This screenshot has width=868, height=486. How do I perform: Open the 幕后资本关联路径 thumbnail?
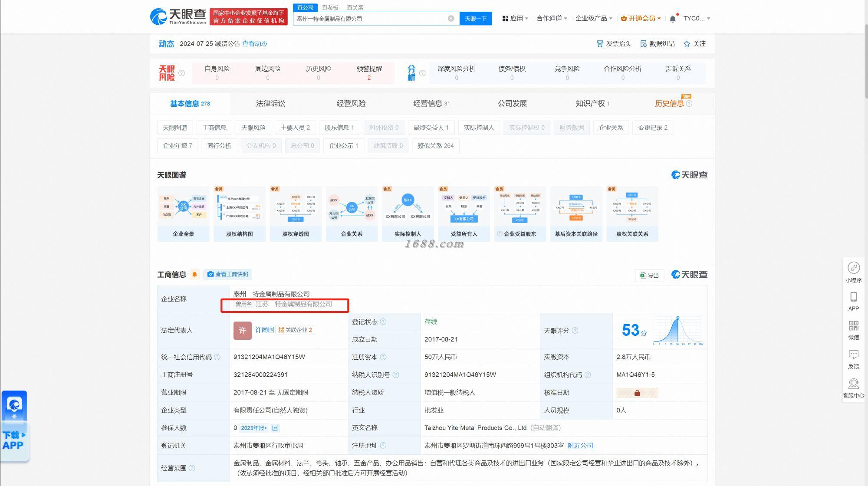(x=576, y=214)
